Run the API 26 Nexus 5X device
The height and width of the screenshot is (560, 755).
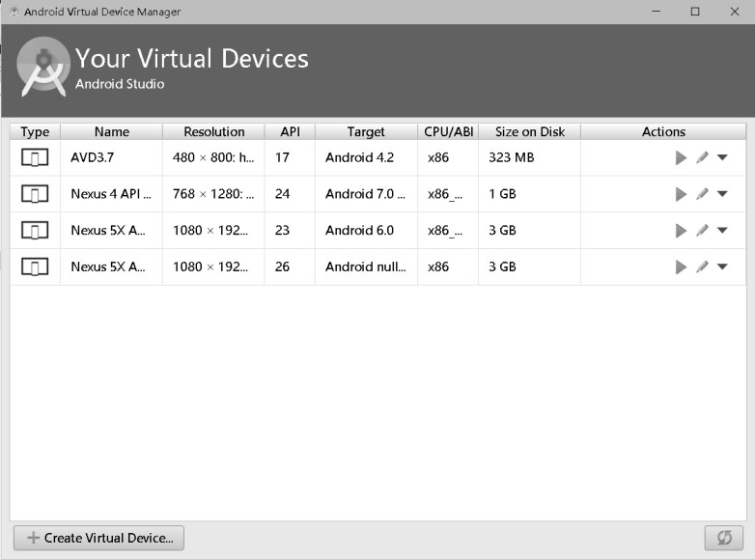click(x=681, y=266)
